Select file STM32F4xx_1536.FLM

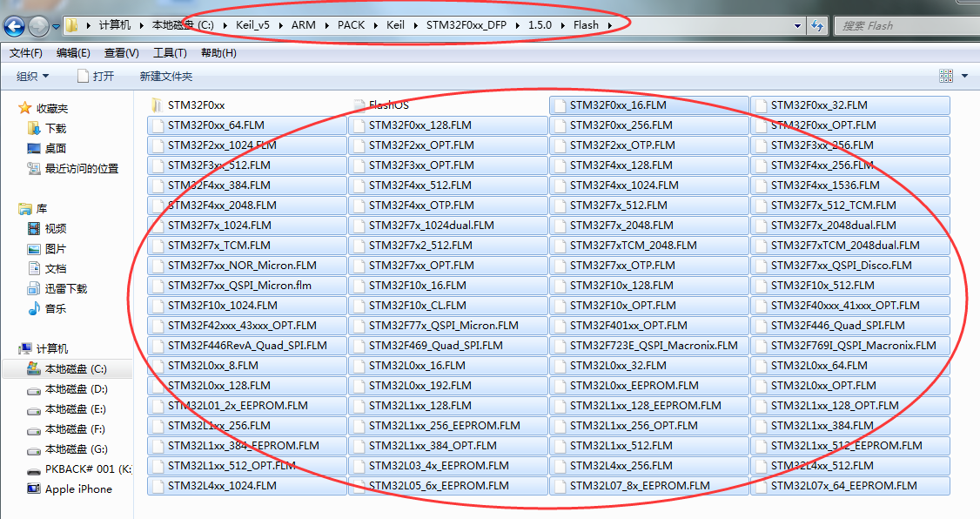tap(850, 185)
